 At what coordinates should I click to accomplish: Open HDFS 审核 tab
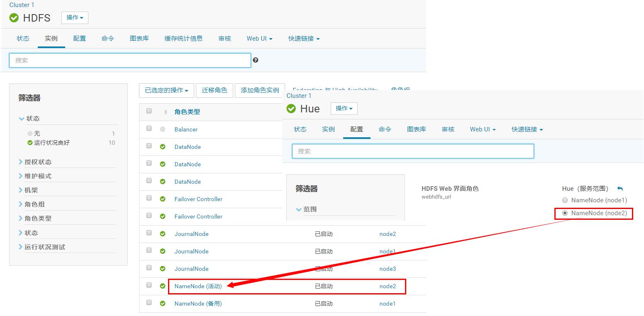[x=225, y=39]
